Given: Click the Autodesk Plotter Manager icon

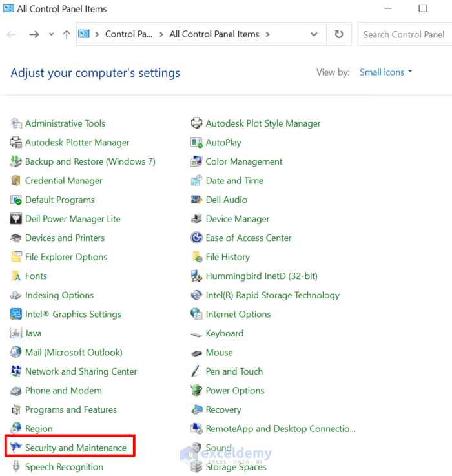Looking at the screenshot, I should point(16,142).
